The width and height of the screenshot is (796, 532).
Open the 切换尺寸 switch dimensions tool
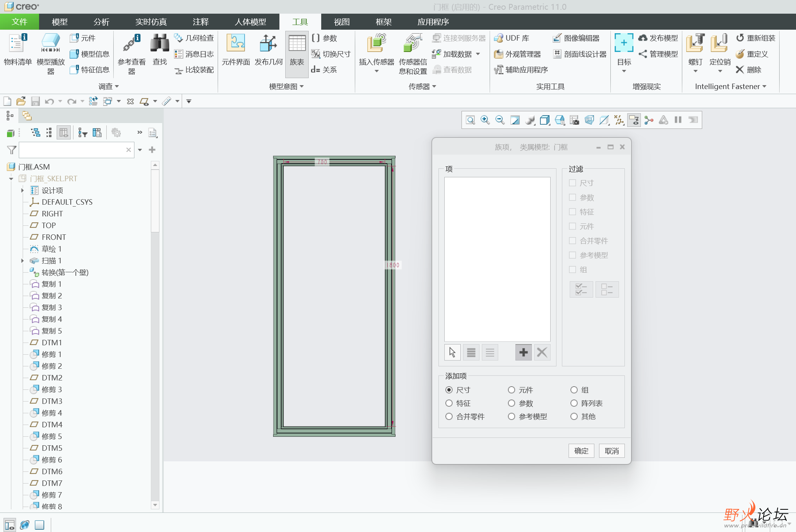(x=331, y=54)
